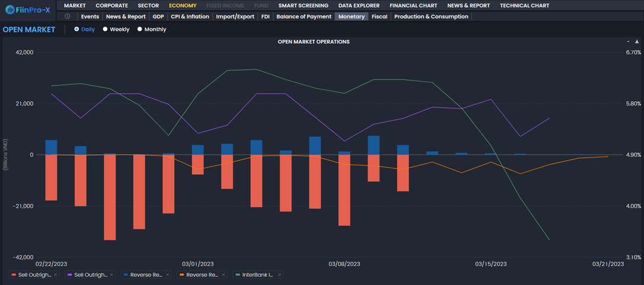
Task: Click the green InterBank legend color swatch
Action: coord(238,275)
